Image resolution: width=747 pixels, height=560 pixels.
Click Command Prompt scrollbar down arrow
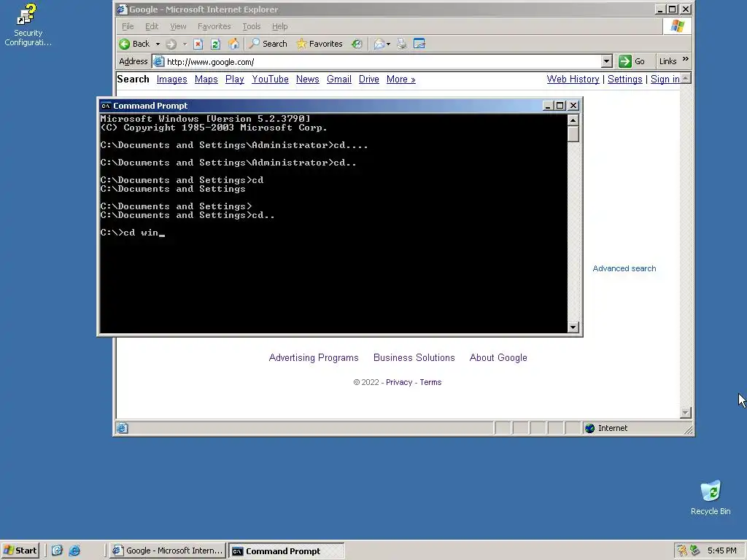pyautogui.click(x=573, y=327)
